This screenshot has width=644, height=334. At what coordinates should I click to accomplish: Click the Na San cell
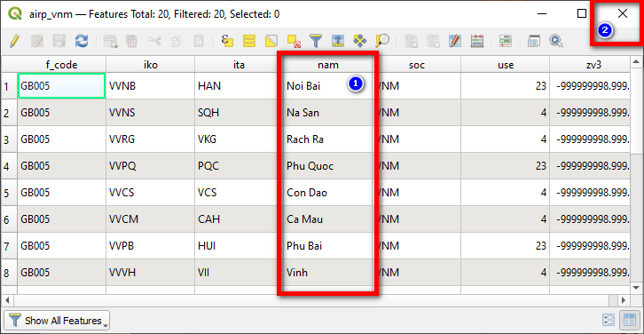(x=327, y=113)
